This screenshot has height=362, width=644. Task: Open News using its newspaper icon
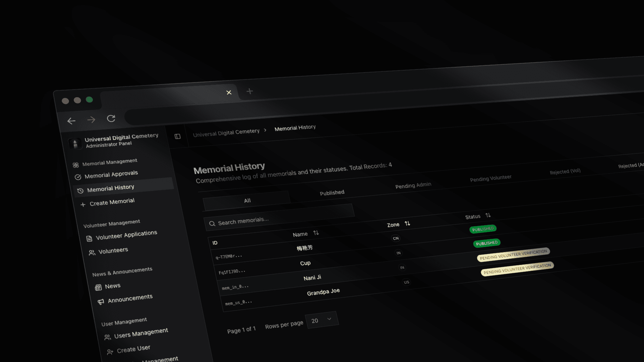pos(98,288)
